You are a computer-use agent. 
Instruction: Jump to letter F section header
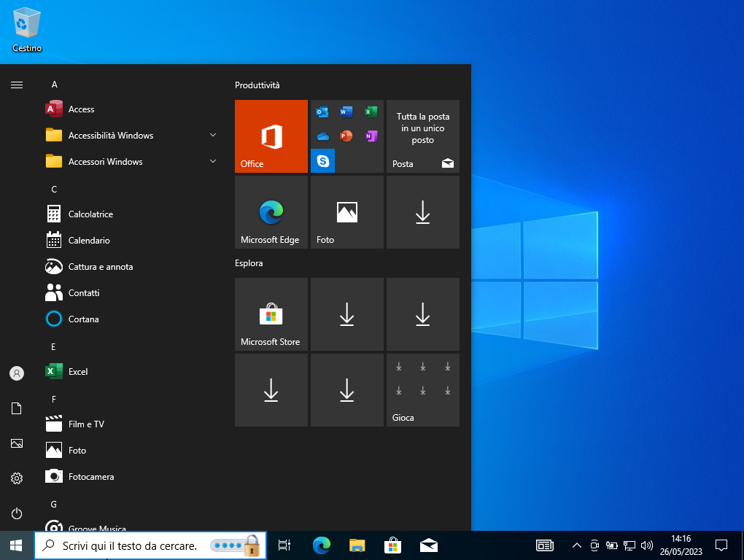(x=54, y=400)
